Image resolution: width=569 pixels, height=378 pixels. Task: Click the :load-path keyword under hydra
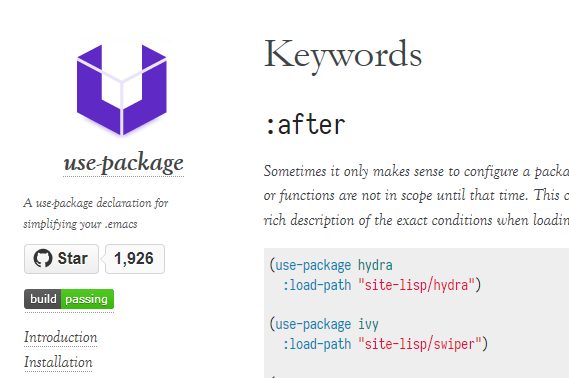pyautogui.click(x=317, y=285)
